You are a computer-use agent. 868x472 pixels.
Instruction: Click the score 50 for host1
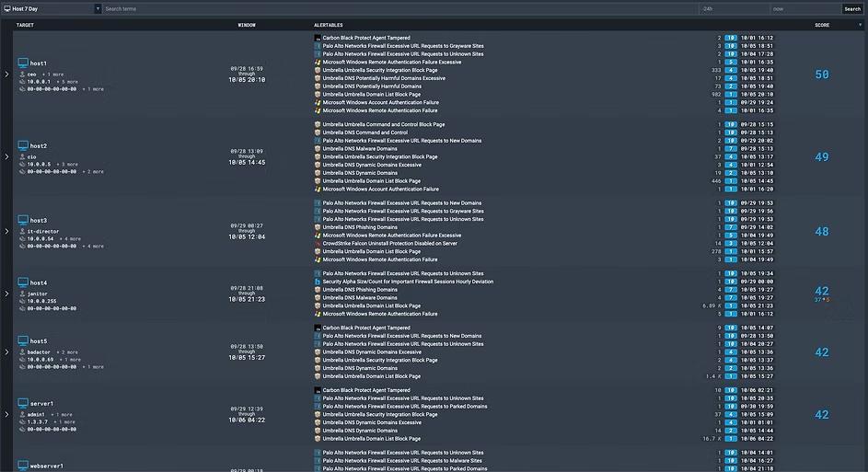click(822, 75)
